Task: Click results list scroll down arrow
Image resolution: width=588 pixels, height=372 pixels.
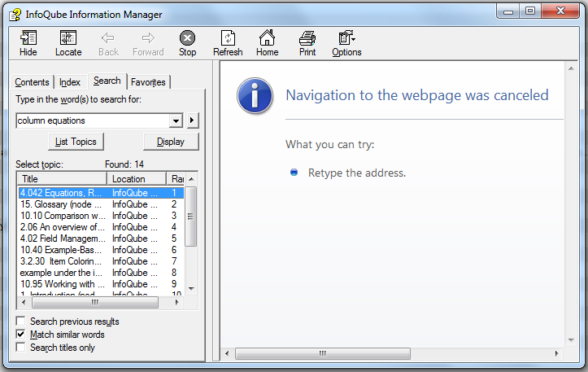Action: point(191,289)
